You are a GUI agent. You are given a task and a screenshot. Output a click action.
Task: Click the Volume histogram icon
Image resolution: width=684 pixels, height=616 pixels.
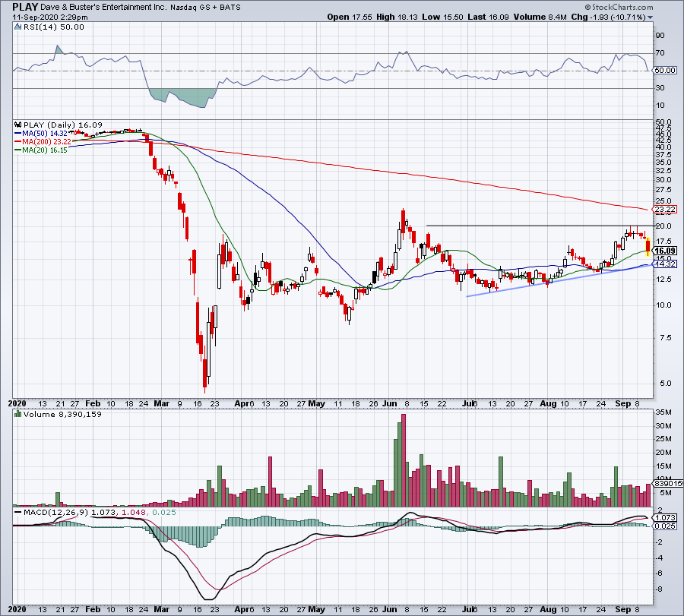click(x=18, y=414)
